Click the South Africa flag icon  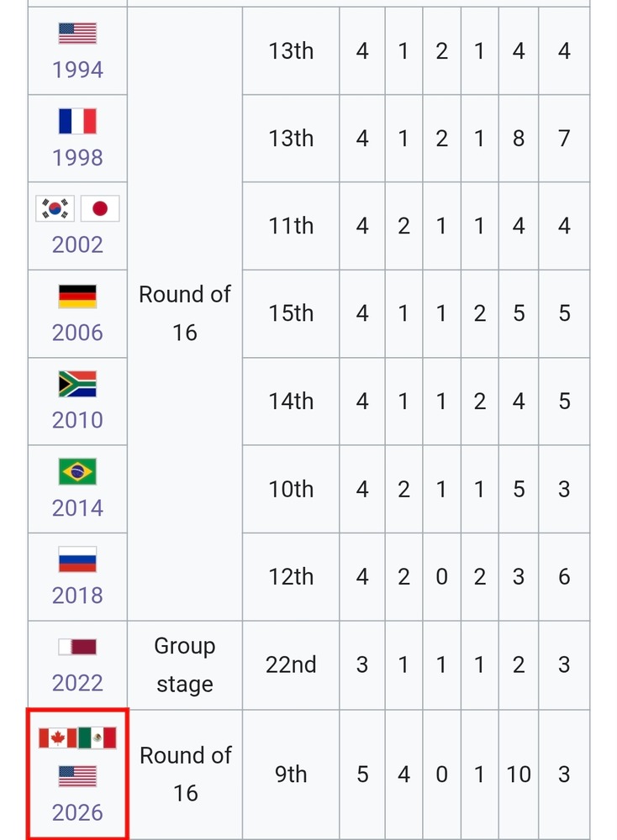point(77,384)
